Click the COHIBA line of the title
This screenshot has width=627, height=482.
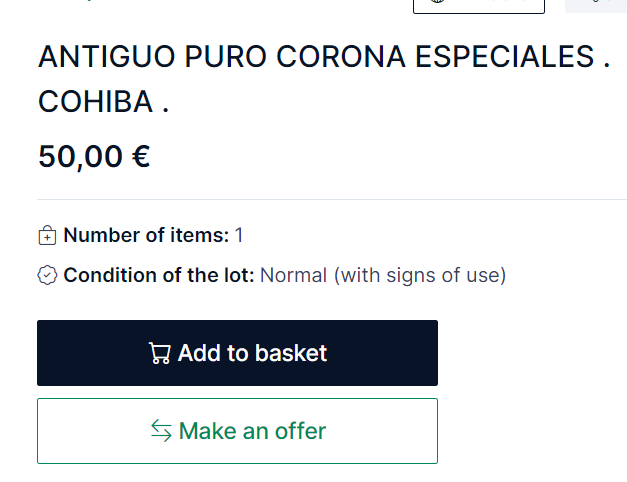pos(104,102)
